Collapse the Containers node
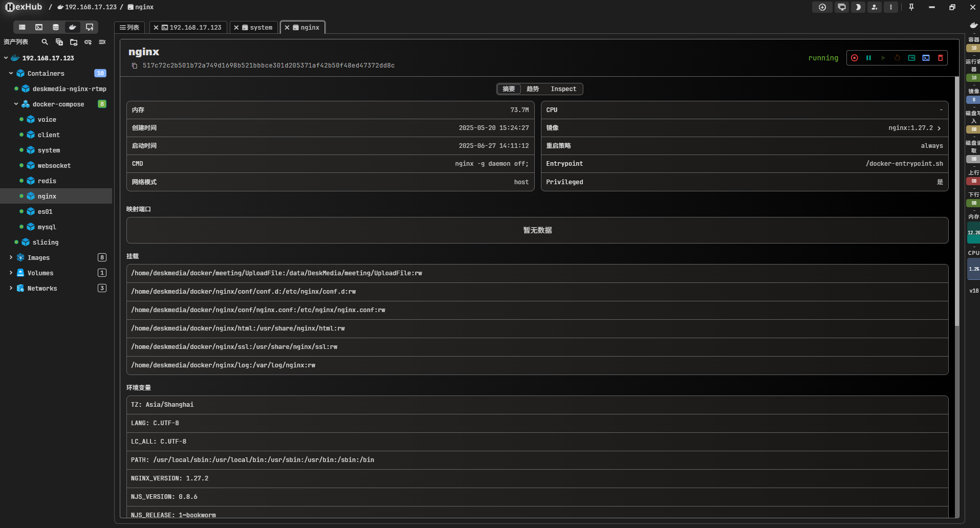Image resolution: width=980 pixels, height=528 pixels. point(11,73)
